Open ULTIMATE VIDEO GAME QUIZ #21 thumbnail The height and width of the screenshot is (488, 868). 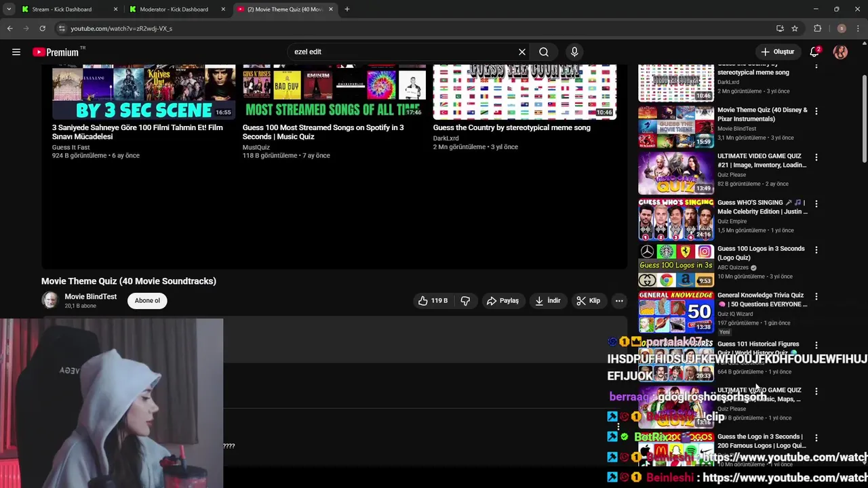click(x=676, y=173)
